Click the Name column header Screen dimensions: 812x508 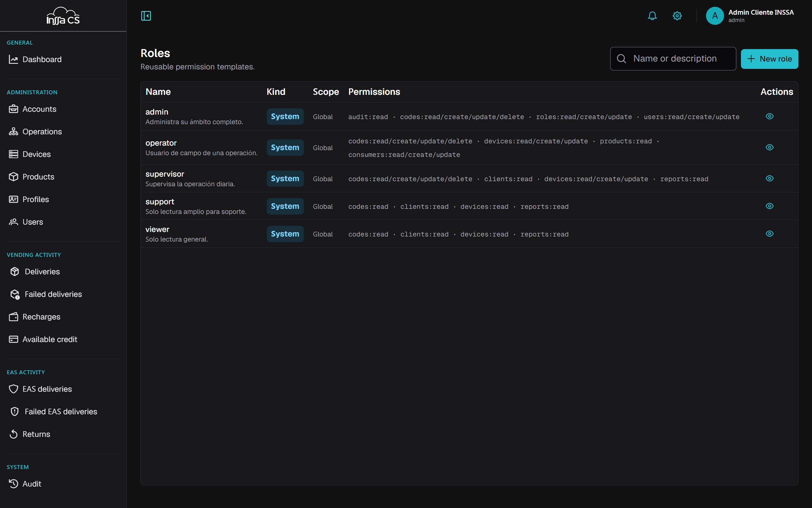pyautogui.click(x=158, y=92)
